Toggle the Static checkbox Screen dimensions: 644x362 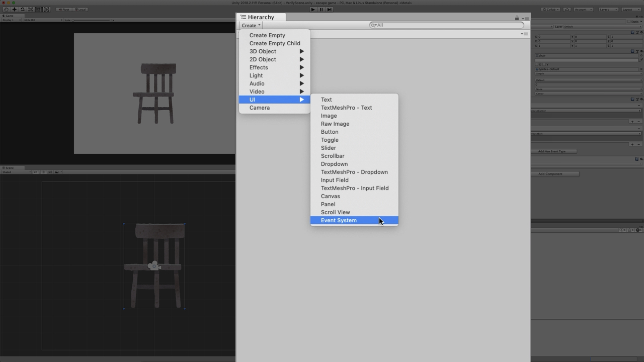(629, 22)
